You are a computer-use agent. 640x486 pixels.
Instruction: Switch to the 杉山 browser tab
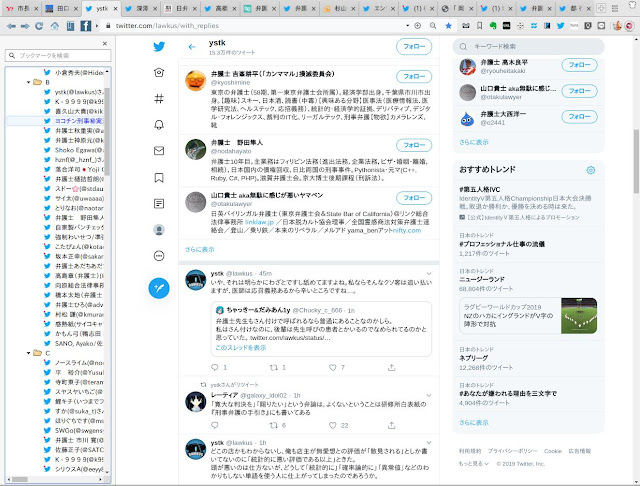coord(338,8)
